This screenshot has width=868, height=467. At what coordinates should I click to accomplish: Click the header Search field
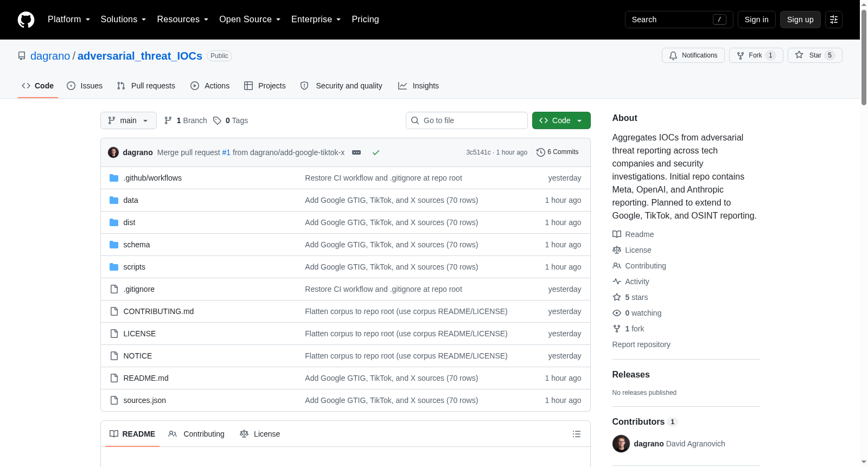(679, 20)
